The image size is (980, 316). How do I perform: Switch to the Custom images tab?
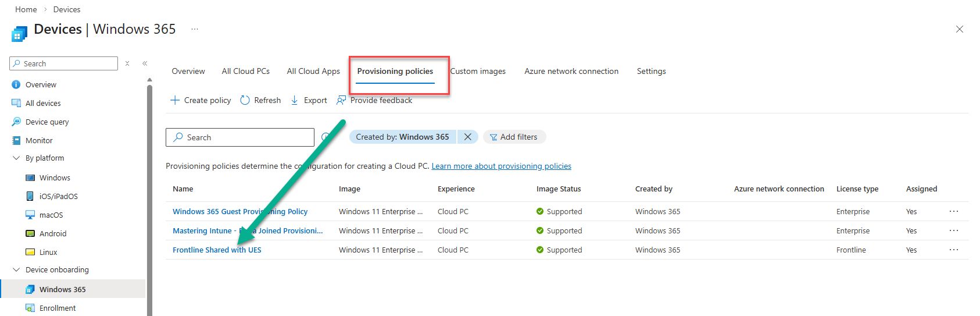pyautogui.click(x=478, y=71)
